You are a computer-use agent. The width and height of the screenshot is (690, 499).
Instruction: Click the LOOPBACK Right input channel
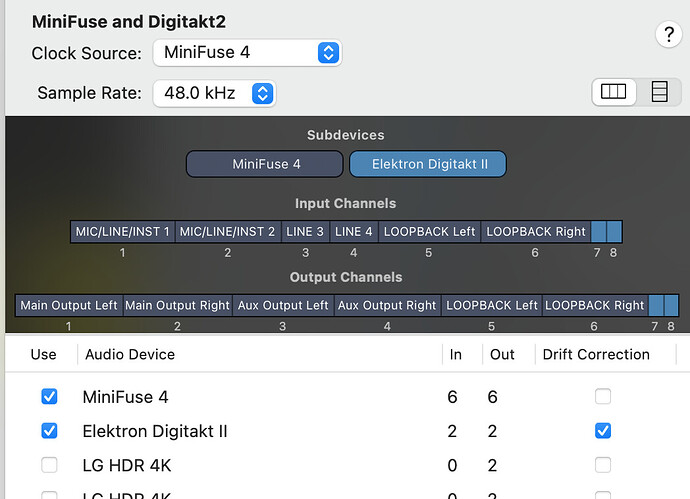click(536, 232)
